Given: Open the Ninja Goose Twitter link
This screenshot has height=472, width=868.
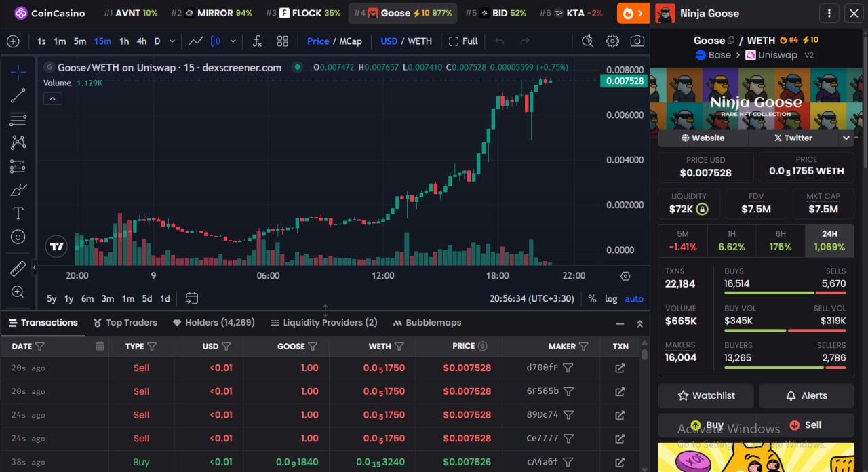Looking at the screenshot, I should pyautogui.click(x=793, y=138).
